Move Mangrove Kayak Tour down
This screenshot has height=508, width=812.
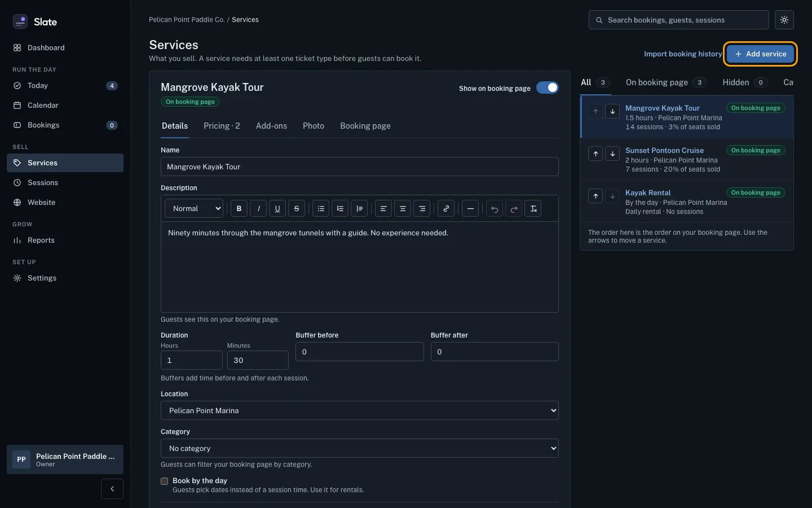[612, 111]
